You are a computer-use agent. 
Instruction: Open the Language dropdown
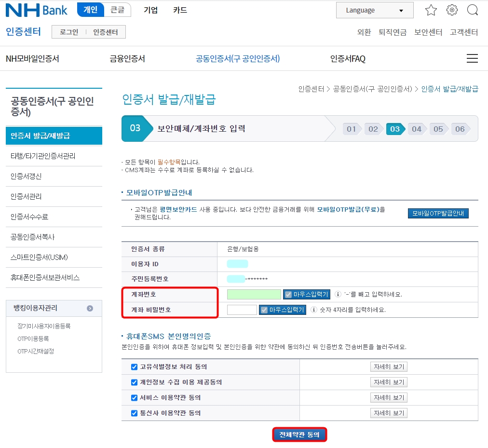[x=374, y=10]
